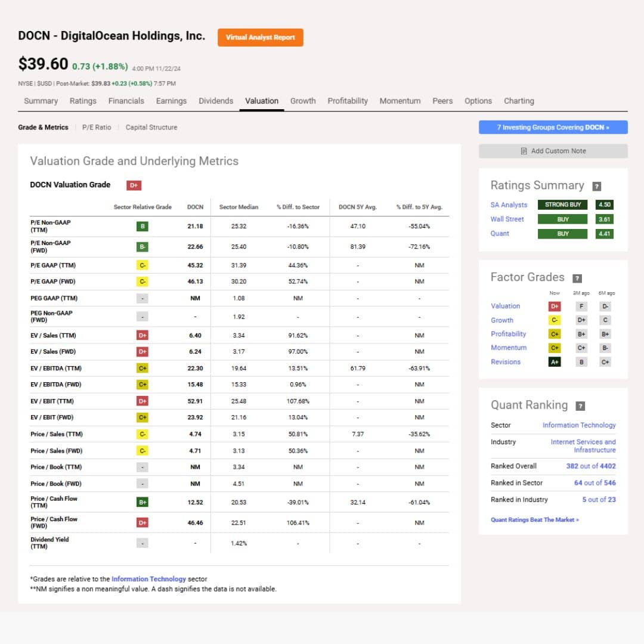
Task: Click Internet Services and Infrastructure industry link
Action: [x=583, y=446]
